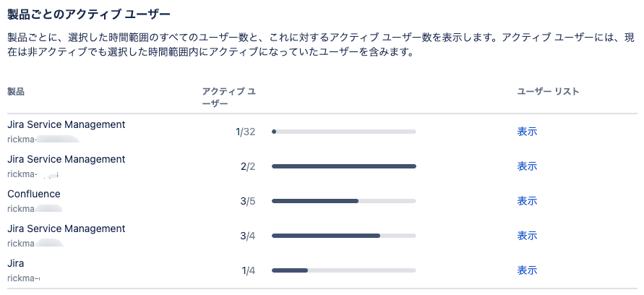This screenshot has height=295, width=644.
Task: Click 表示 link in the Jira row
Action: (527, 270)
